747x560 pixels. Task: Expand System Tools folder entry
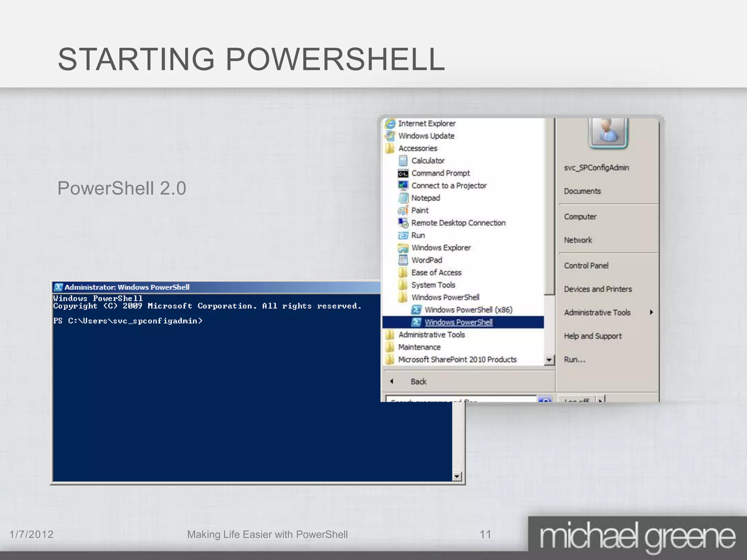[x=433, y=285]
